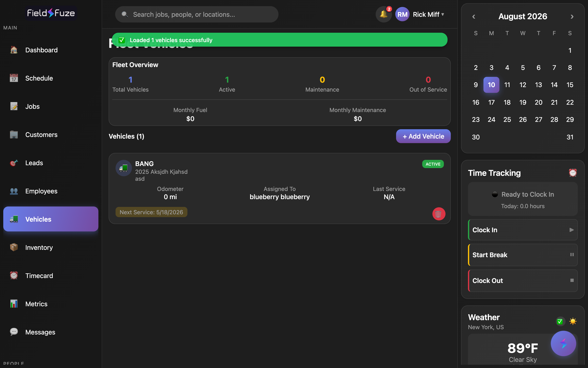Click the Dashboard house icon
Image resolution: width=588 pixels, height=368 pixels.
point(14,50)
